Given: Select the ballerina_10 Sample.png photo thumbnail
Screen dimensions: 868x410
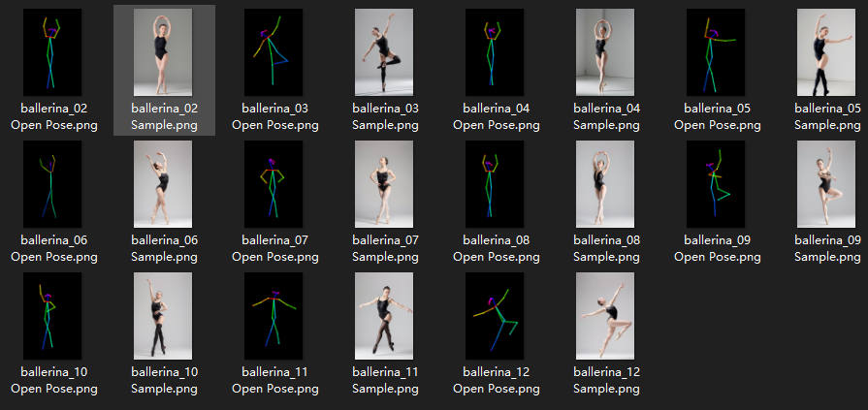Looking at the screenshot, I should [x=163, y=316].
